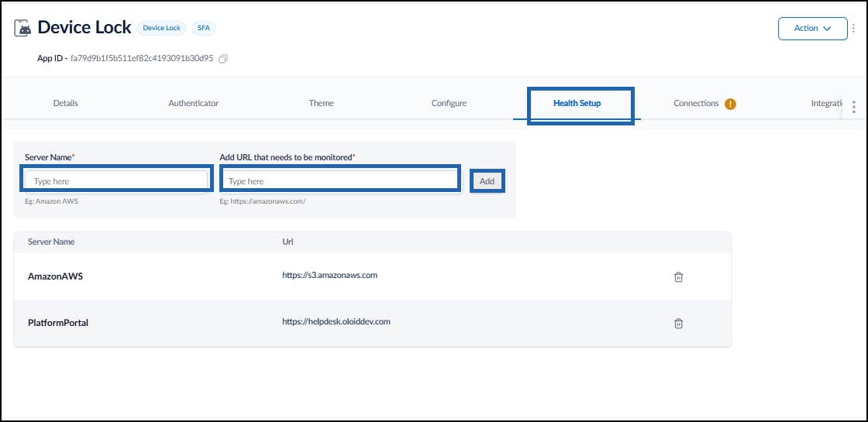The image size is (868, 422).
Task: Click the Url column header
Action: pyautogui.click(x=288, y=242)
